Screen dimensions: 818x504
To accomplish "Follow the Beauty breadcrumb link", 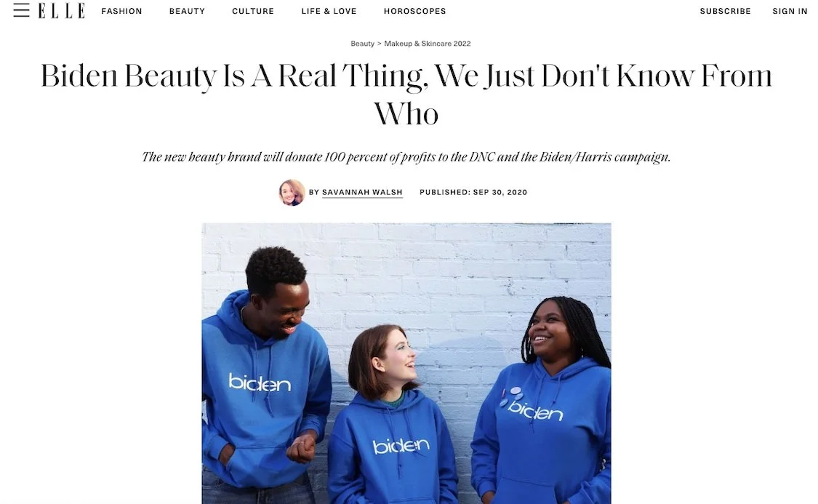I will click(363, 44).
